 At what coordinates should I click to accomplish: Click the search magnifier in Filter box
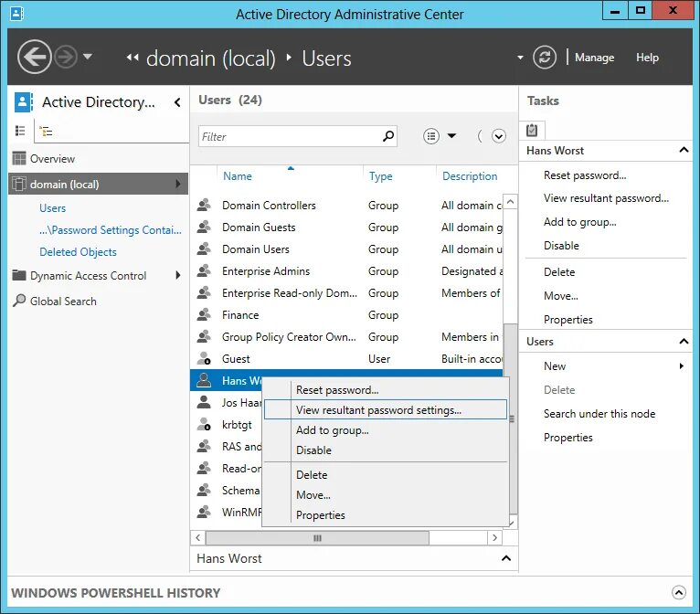(x=388, y=136)
